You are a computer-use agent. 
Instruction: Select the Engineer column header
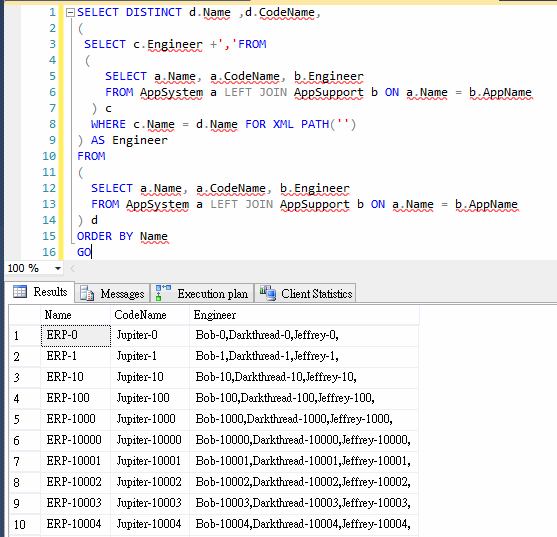pos(304,315)
